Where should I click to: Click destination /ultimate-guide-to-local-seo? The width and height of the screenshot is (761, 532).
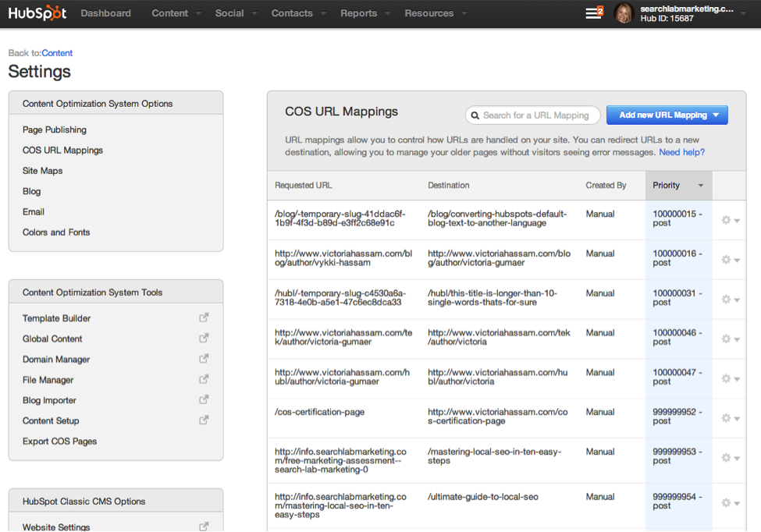pos(483,497)
